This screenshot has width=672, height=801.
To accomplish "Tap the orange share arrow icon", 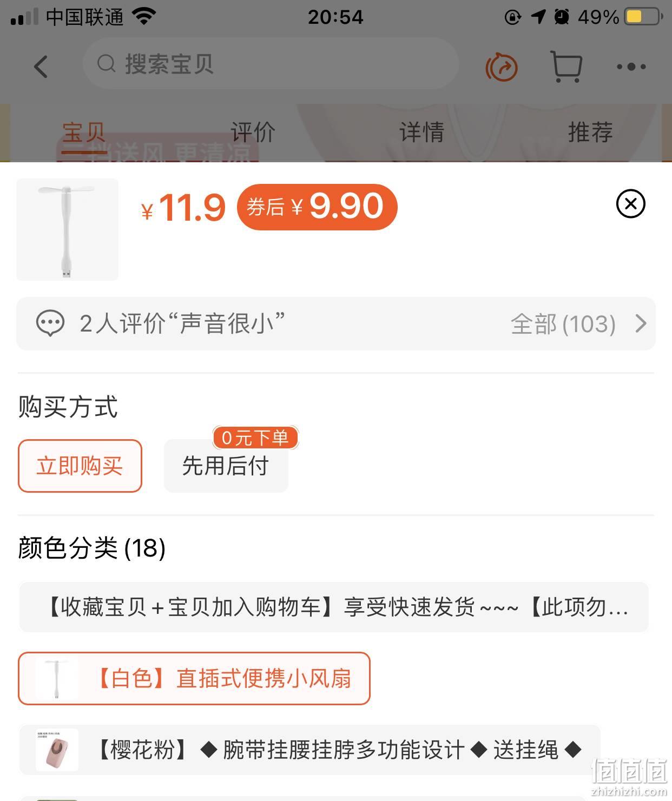I will tap(502, 67).
